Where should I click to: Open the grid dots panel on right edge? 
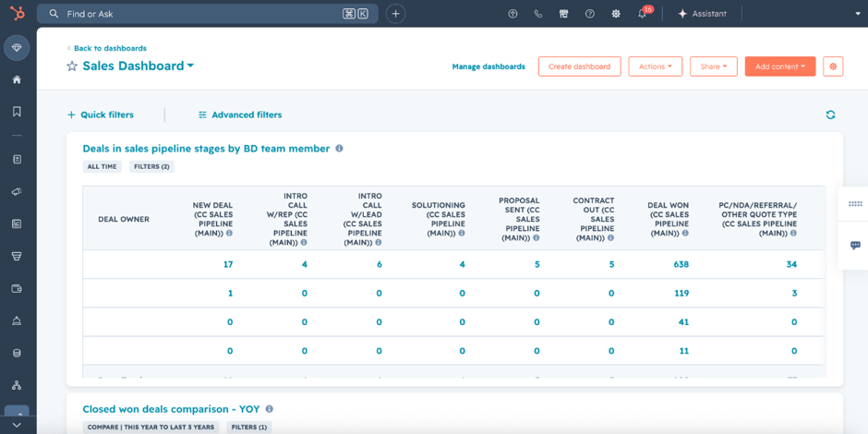855,204
